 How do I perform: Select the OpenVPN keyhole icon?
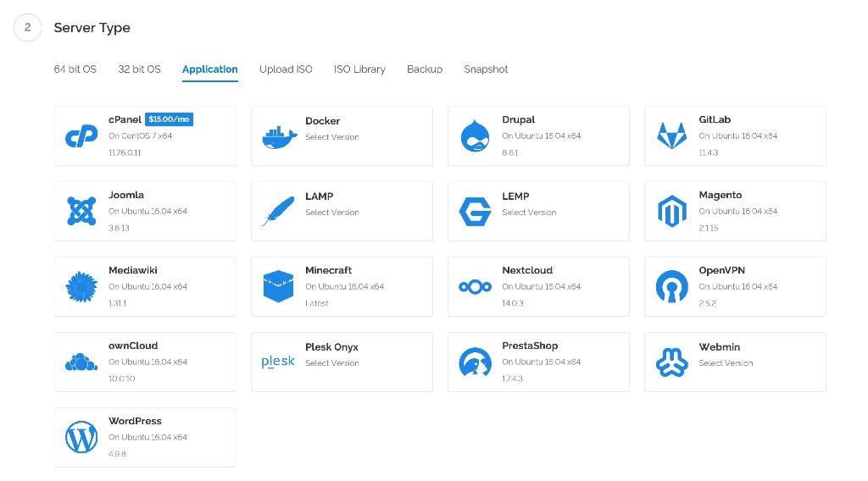coord(671,286)
